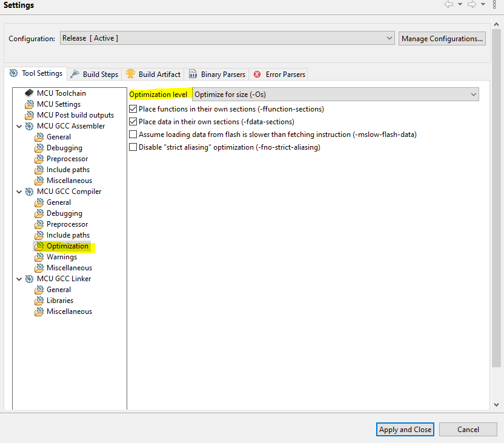504x443 pixels.
Task: Enable the slow flash data loading checkbox
Action: [133, 134]
